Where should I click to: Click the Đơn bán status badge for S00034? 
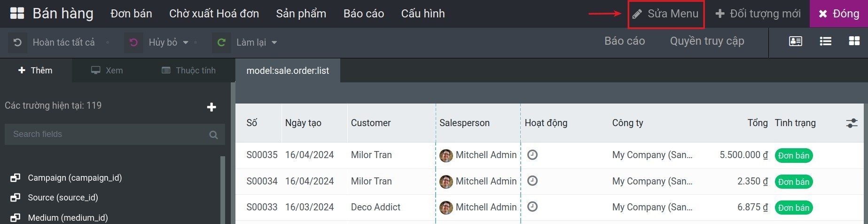[793, 182]
